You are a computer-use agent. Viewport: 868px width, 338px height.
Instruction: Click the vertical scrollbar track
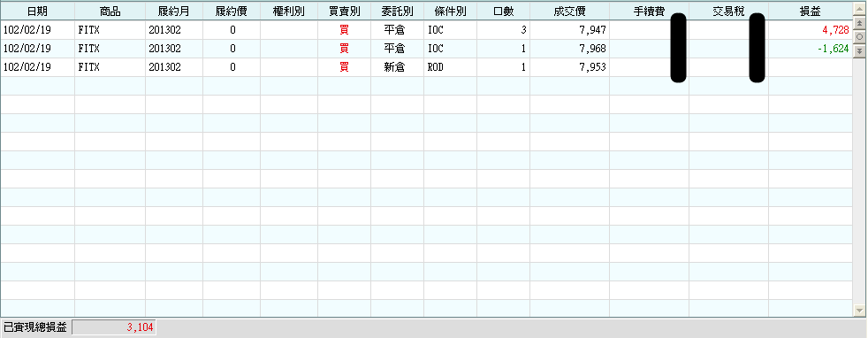click(860, 181)
